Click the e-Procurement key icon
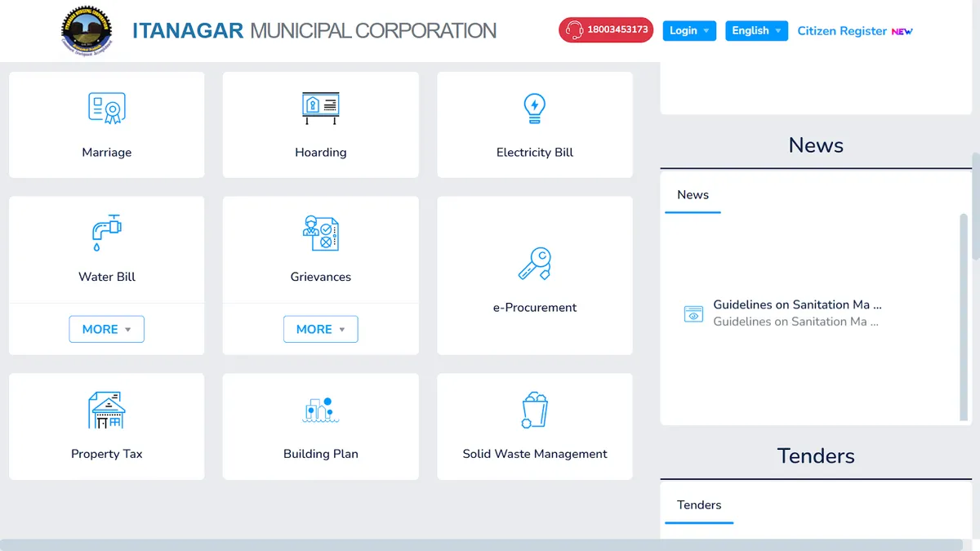 tap(534, 264)
